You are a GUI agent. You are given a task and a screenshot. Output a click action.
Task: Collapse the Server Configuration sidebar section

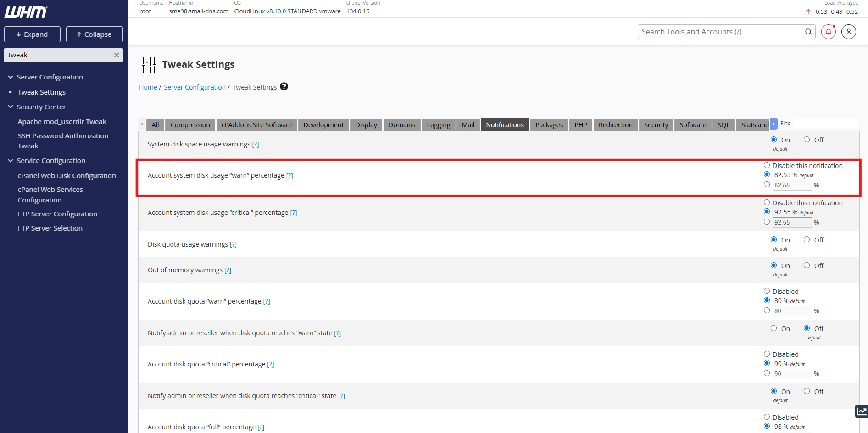[x=11, y=77]
